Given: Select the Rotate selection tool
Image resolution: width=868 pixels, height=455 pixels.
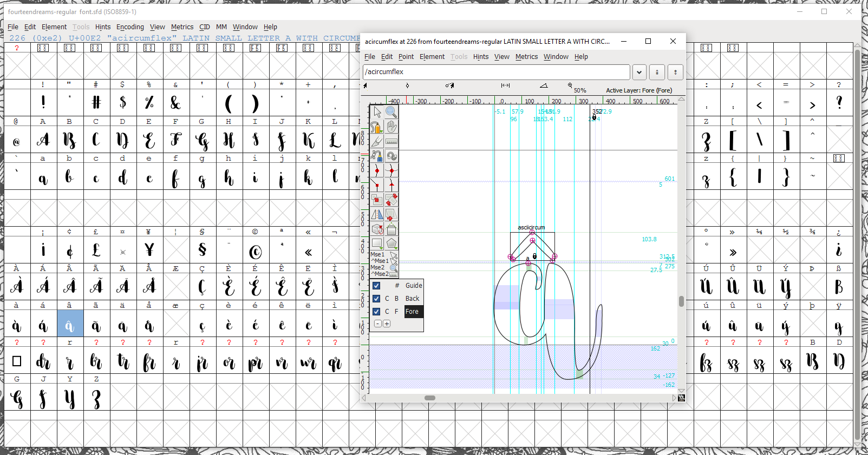Looking at the screenshot, I should (x=391, y=200).
